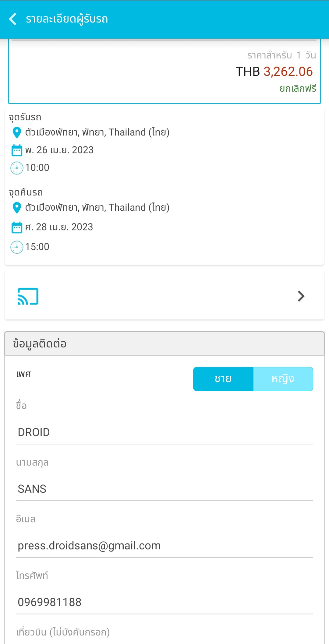
Task: Tap the ข้อมูลติดต่อ section header
Action: tap(164, 344)
